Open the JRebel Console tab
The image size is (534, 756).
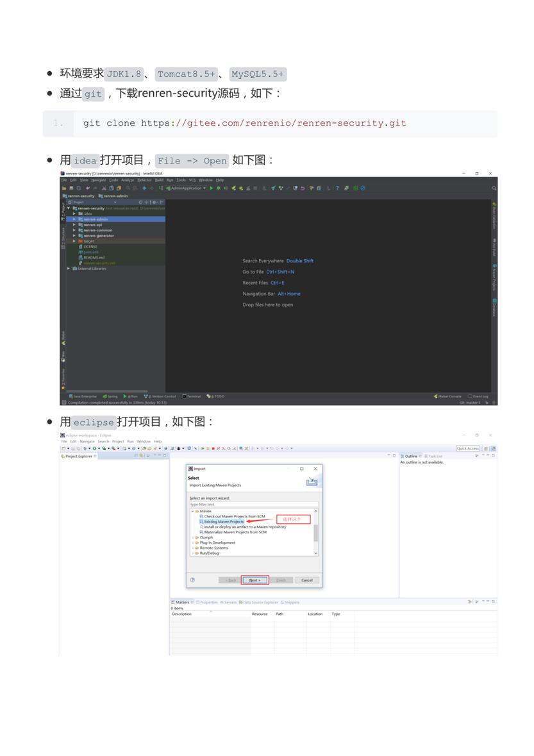(x=447, y=396)
